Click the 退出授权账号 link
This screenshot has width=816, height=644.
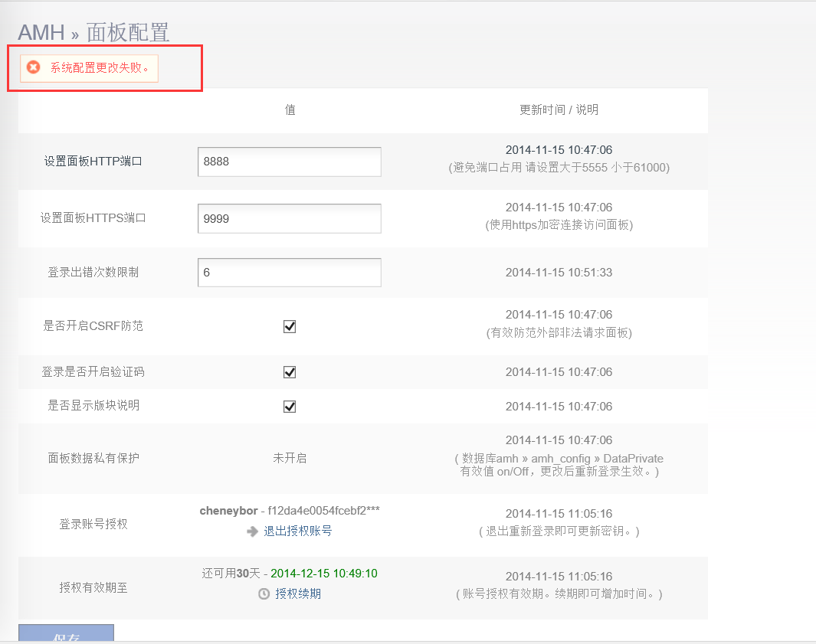pyautogui.click(x=297, y=531)
